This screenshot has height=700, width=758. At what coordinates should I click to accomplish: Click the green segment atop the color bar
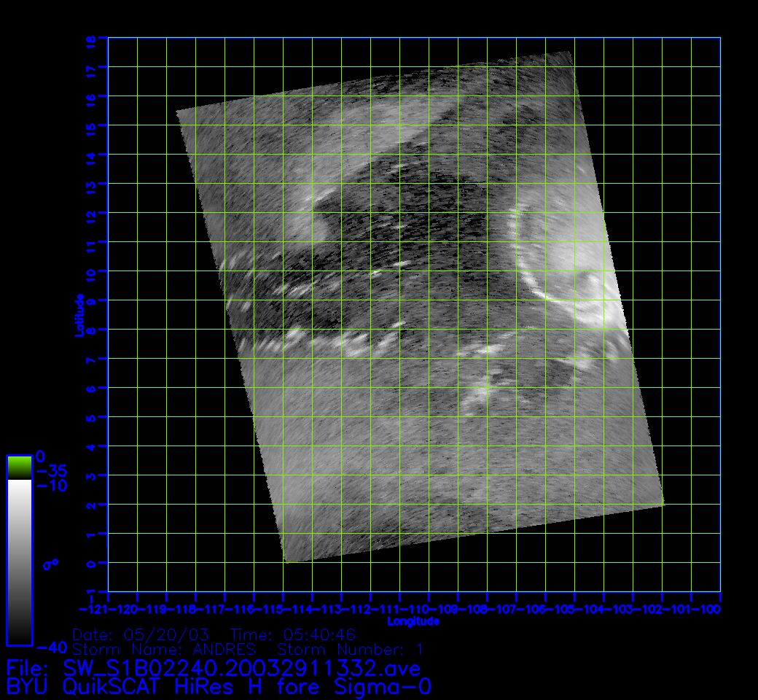19,467
